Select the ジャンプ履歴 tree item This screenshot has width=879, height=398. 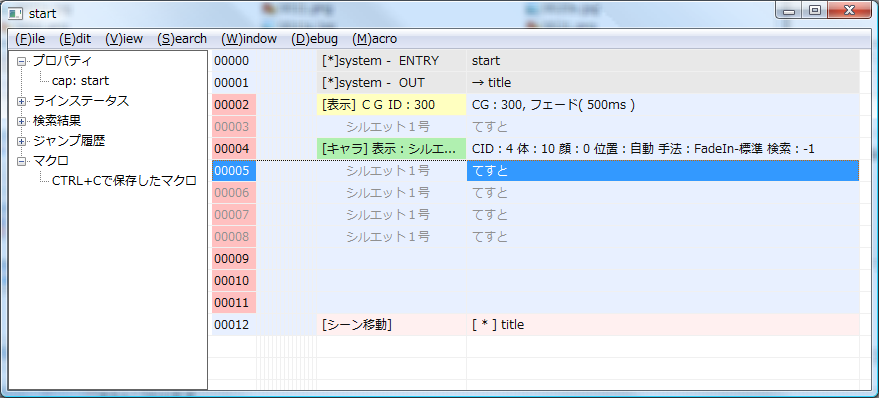[x=68, y=141]
